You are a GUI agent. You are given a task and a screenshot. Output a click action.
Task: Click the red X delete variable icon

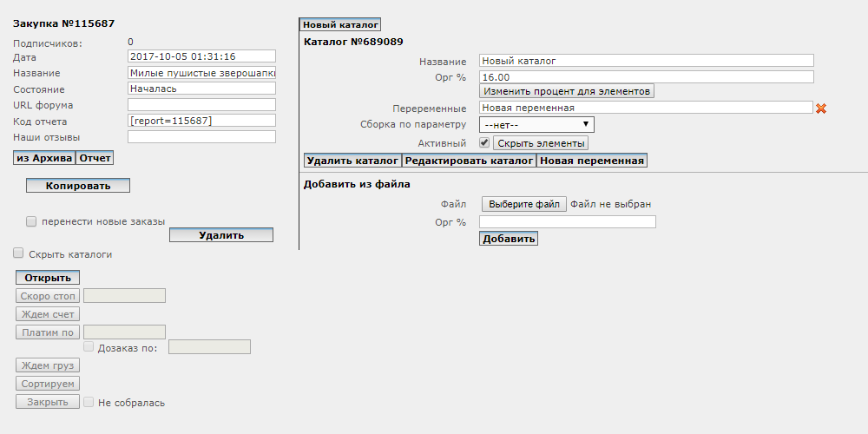click(x=821, y=108)
